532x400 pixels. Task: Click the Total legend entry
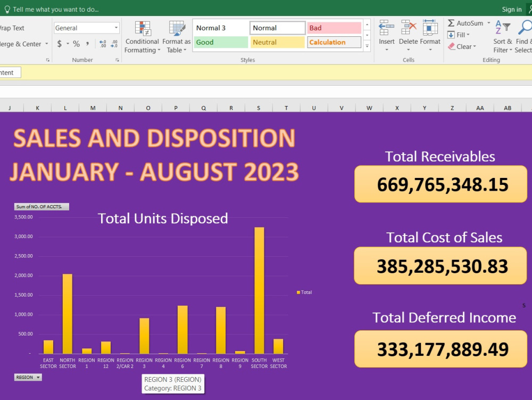[304, 292]
